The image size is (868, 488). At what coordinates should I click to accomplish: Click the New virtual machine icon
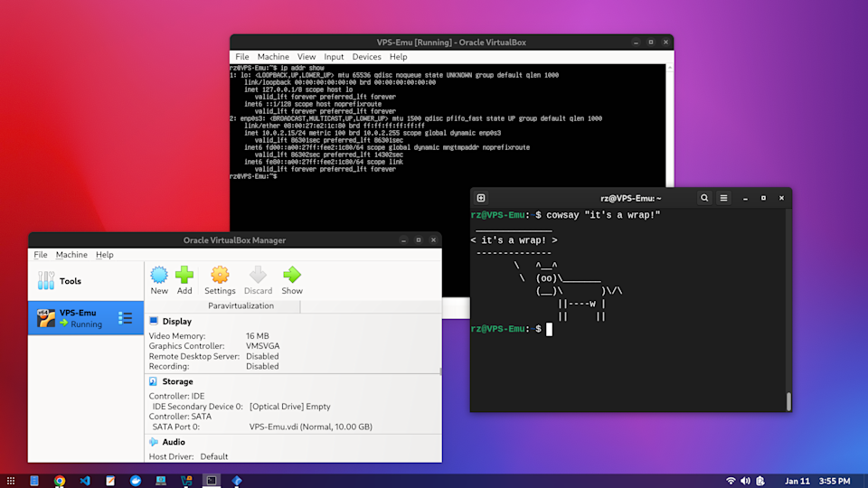159,279
